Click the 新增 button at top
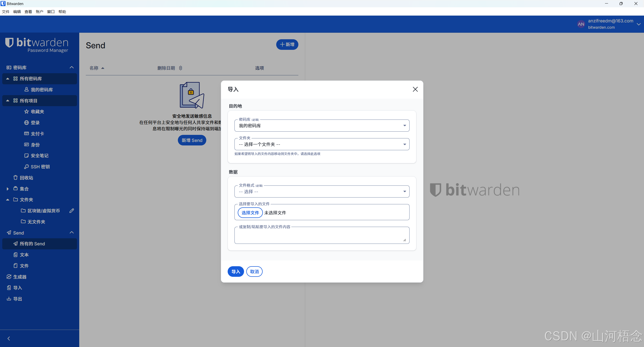The width and height of the screenshot is (644, 347). (x=287, y=45)
